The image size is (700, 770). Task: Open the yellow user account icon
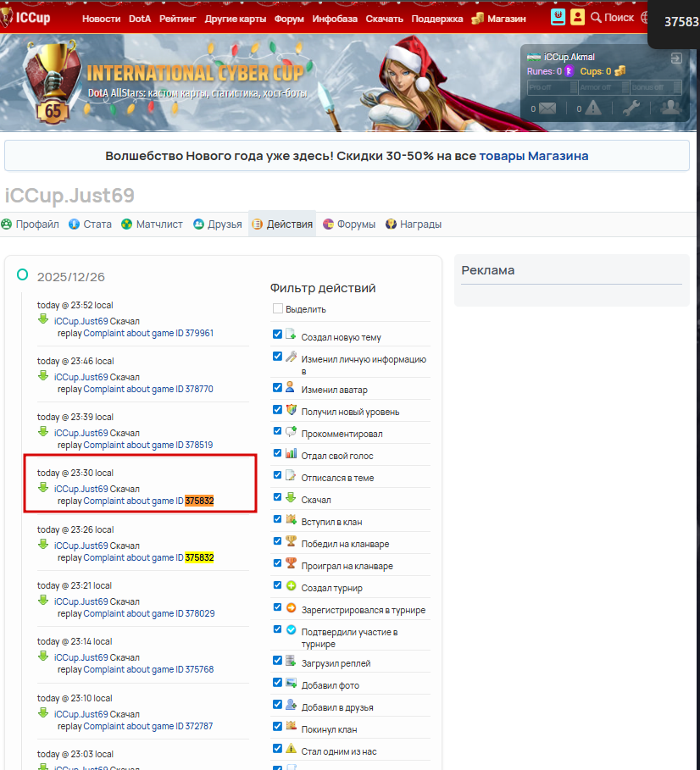pos(577,17)
